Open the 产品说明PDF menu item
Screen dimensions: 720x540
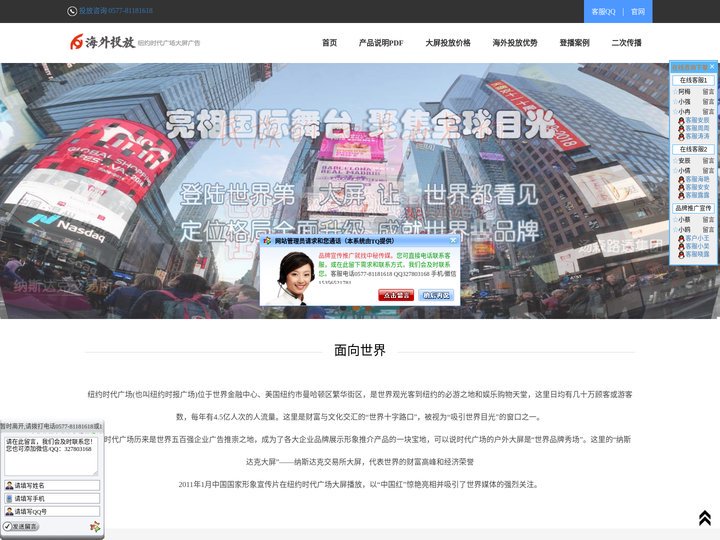coord(381,43)
